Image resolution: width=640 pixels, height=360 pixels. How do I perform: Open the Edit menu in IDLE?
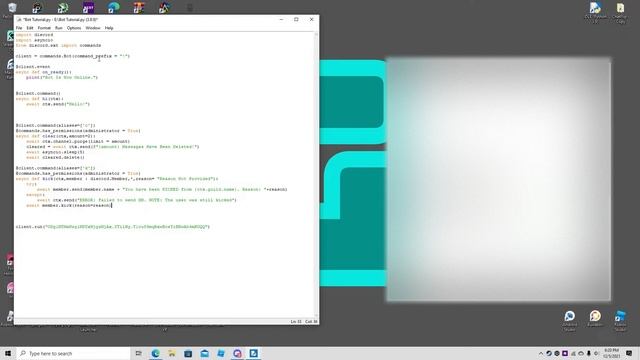(x=30, y=28)
